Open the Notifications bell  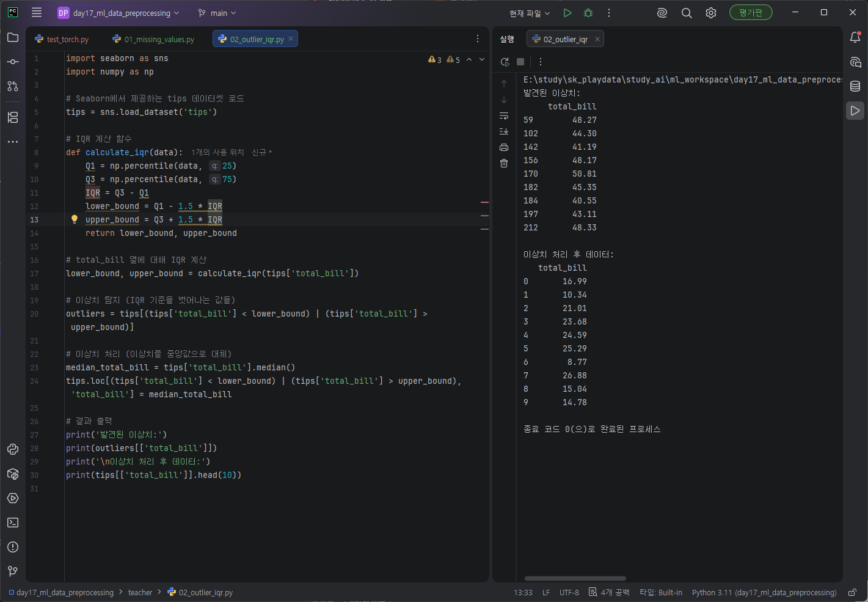point(855,37)
